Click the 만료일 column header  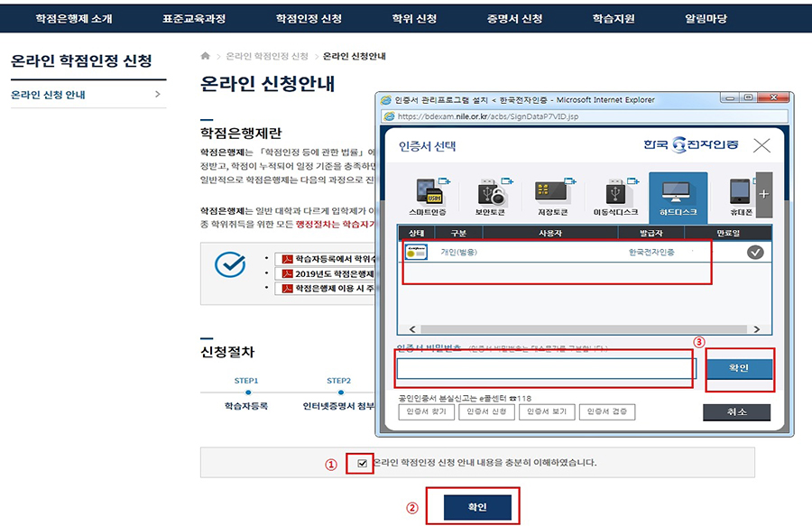tap(728, 233)
